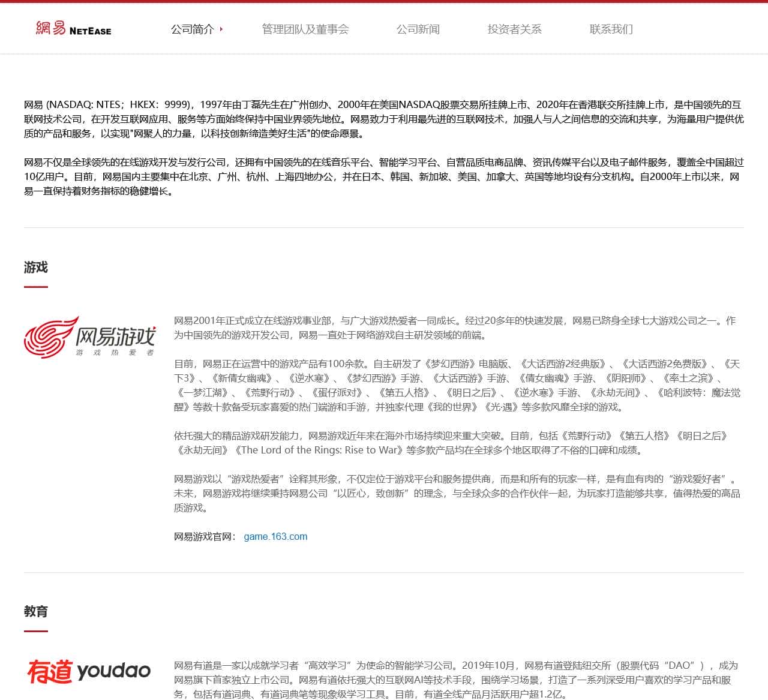
Task: Navigate to 投资者关系
Action: click(514, 29)
